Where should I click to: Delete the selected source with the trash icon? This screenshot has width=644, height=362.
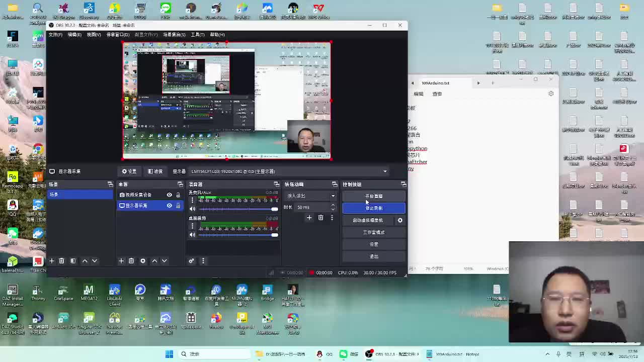[x=131, y=261]
